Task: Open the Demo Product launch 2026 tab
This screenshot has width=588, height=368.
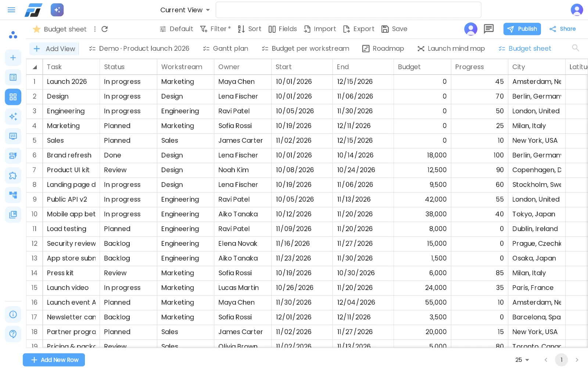Action: [x=139, y=49]
